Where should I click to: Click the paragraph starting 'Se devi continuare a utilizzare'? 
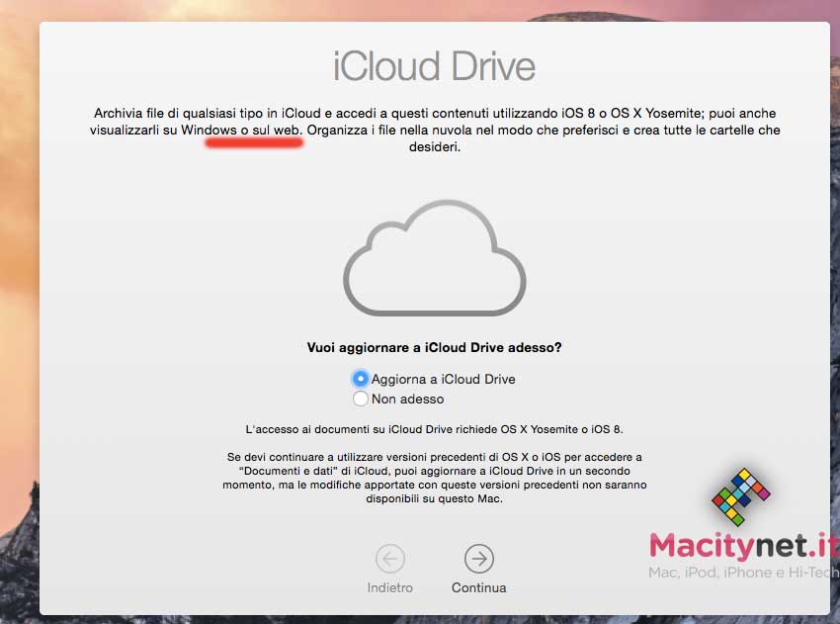pos(435,478)
